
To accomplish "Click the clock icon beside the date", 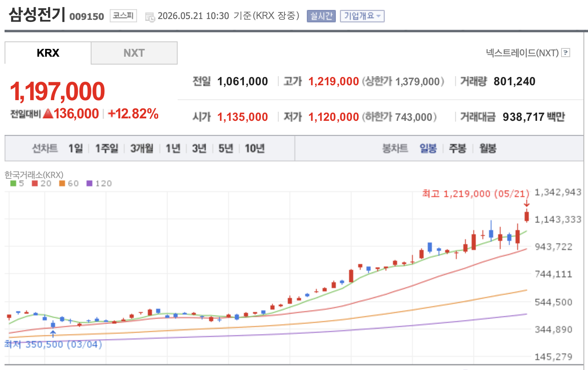I will pos(150,17).
